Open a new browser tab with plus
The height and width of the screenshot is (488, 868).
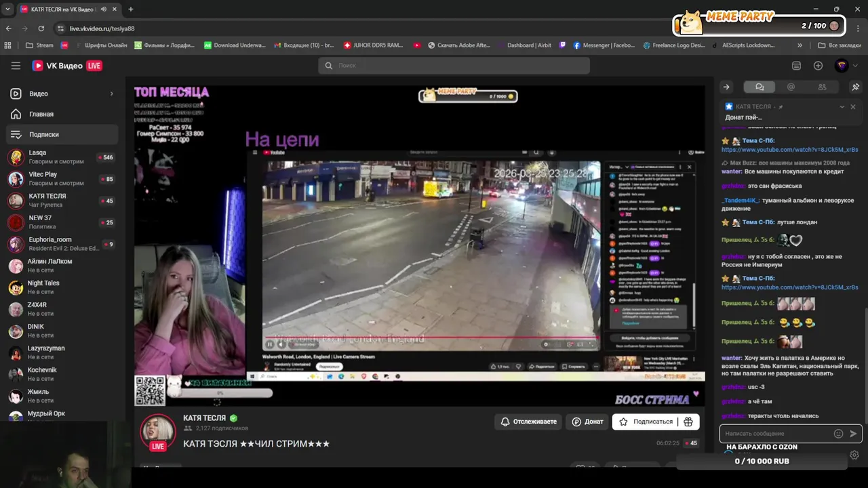[x=131, y=9]
